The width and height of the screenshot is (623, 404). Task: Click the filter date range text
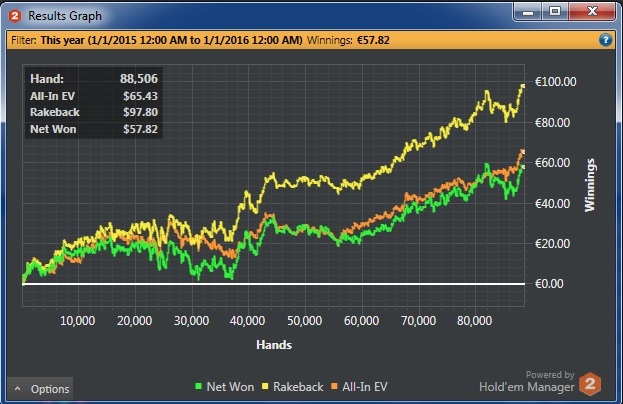tap(172, 40)
